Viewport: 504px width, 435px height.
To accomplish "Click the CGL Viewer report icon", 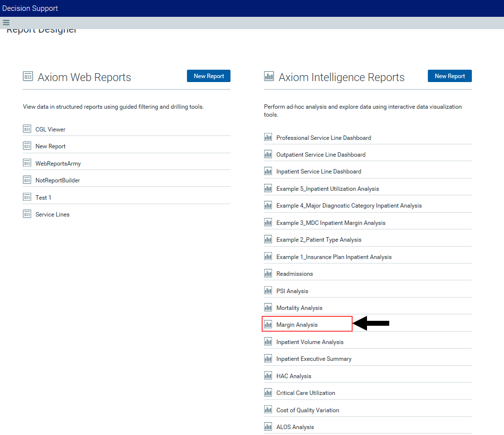I will (27, 129).
